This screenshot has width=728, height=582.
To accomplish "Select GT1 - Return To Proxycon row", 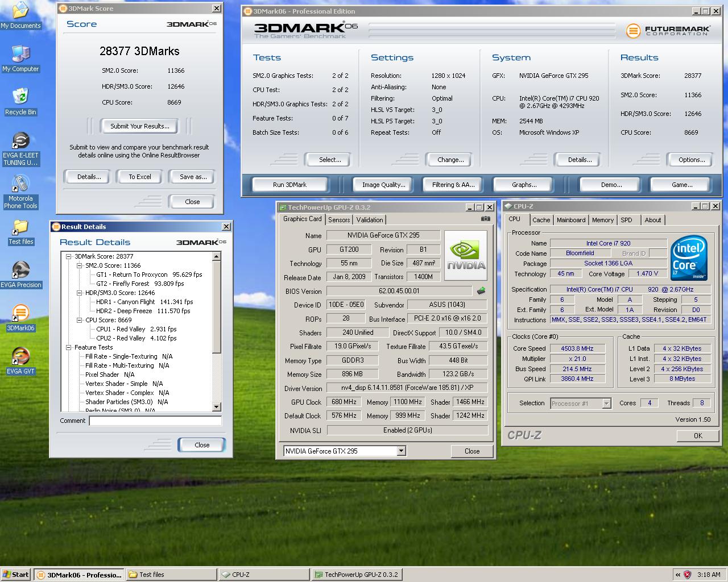I will (149, 275).
